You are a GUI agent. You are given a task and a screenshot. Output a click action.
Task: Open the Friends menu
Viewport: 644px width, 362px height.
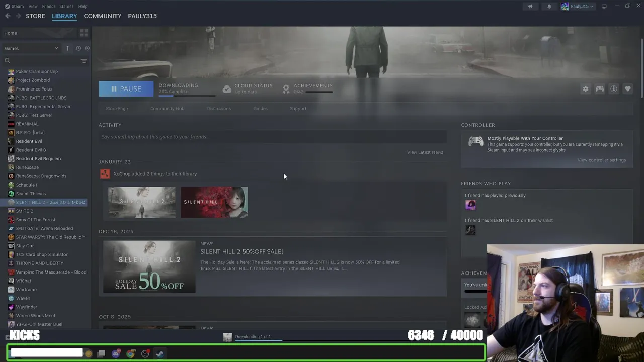pyautogui.click(x=49, y=6)
